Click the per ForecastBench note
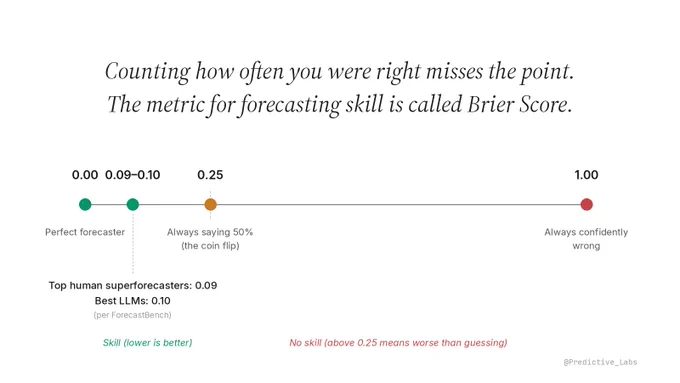The image size is (680, 383). click(132, 315)
